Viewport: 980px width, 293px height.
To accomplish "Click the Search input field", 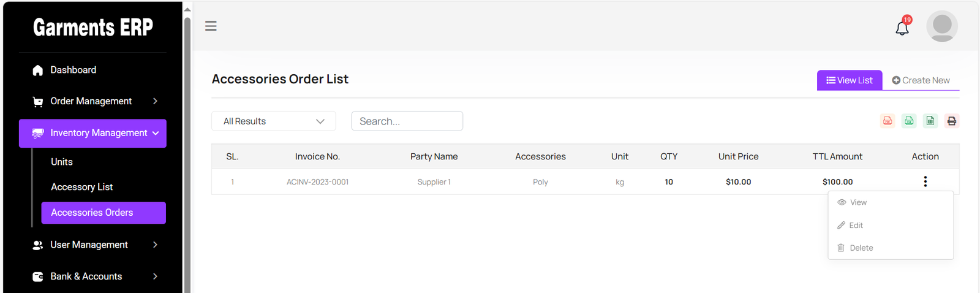I will (407, 121).
